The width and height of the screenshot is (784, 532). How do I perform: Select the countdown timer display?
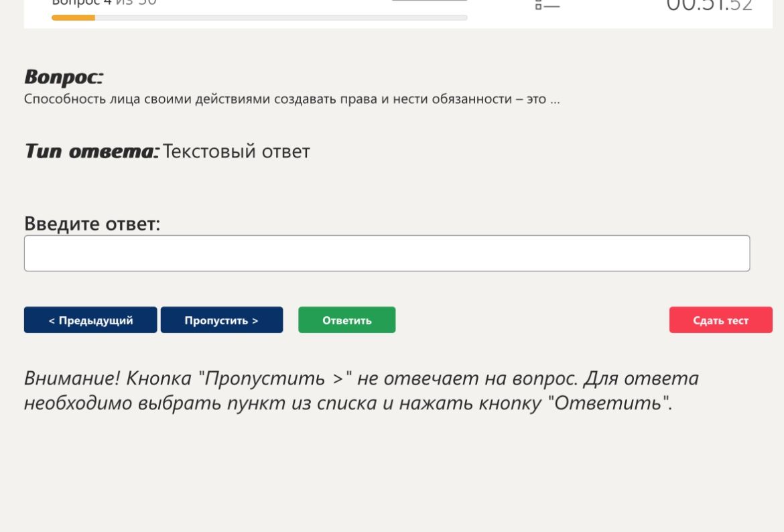pyautogui.click(x=709, y=5)
